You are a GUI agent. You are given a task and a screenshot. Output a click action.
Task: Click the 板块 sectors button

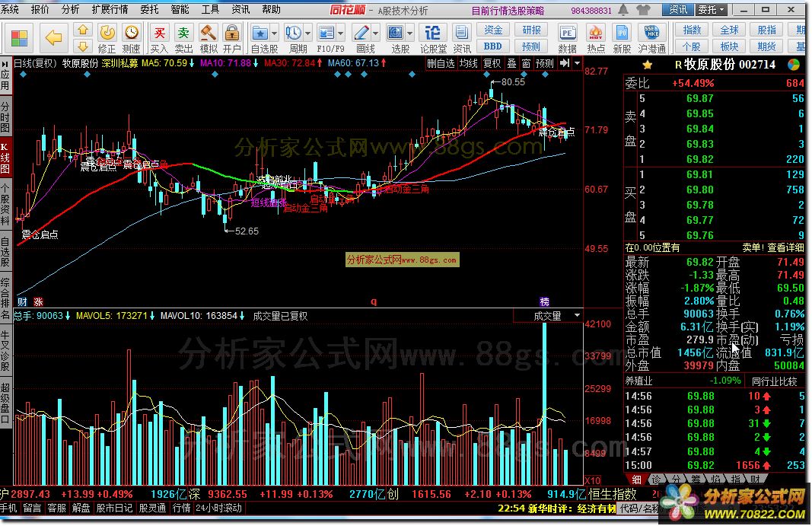click(729, 46)
